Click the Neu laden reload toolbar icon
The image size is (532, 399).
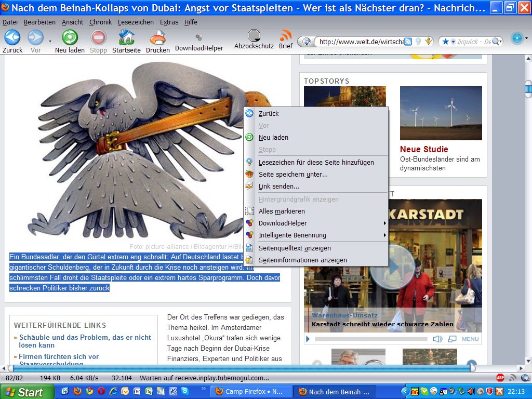(x=70, y=38)
